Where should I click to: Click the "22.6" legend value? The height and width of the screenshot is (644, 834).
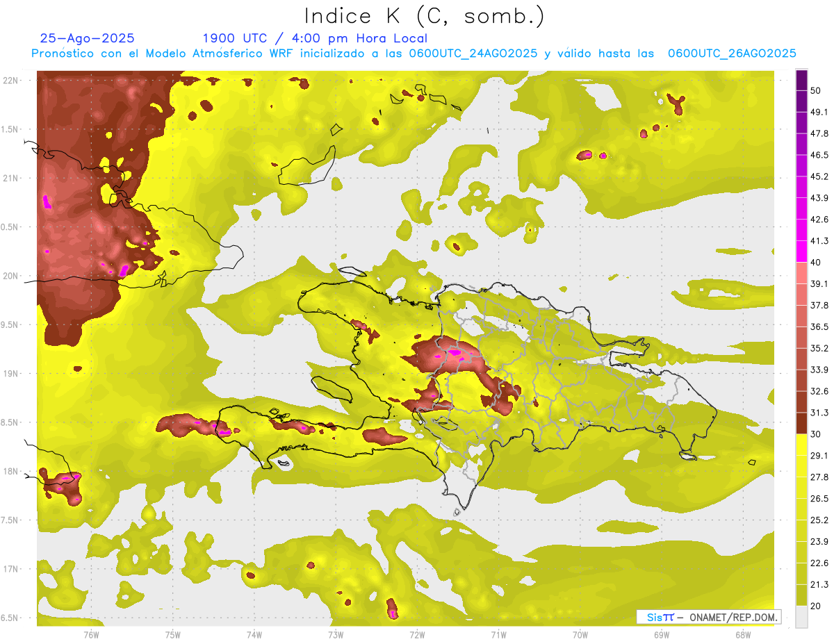click(819, 563)
